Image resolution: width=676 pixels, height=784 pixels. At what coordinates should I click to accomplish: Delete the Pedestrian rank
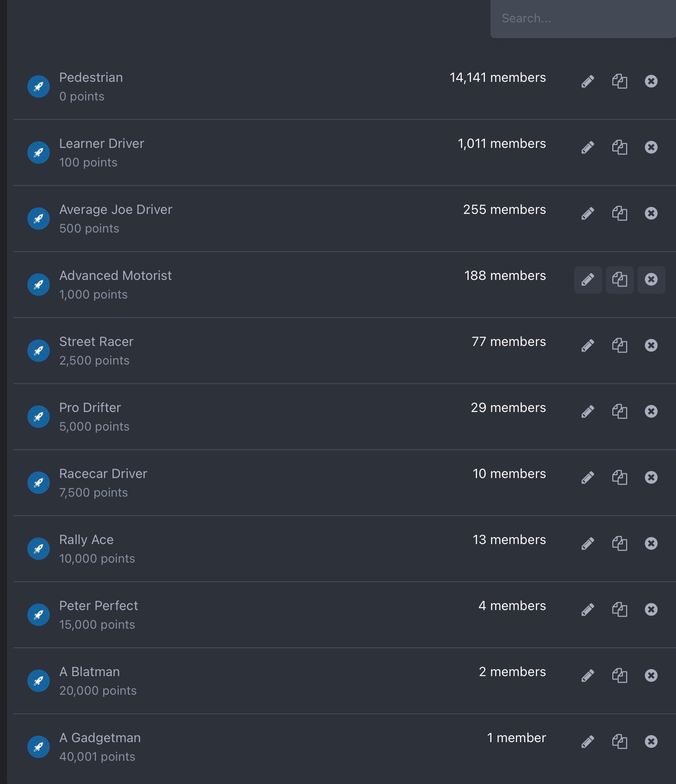click(x=651, y=81)
